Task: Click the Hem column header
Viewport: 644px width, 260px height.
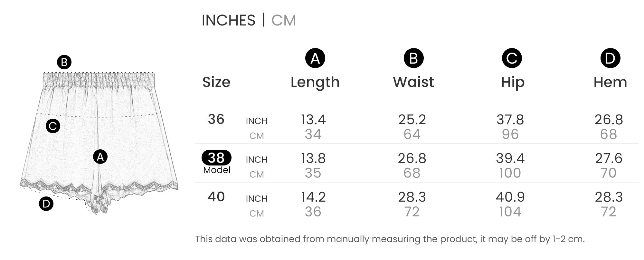Action: point(610,82)
